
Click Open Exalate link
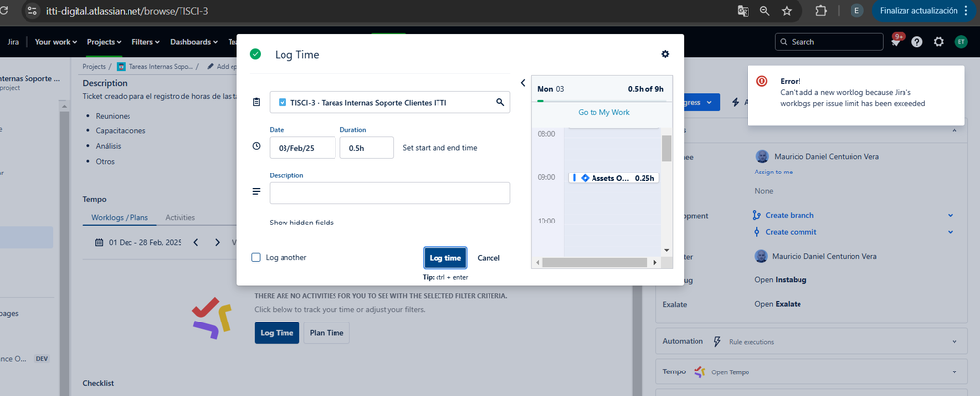tap(778, 304)
